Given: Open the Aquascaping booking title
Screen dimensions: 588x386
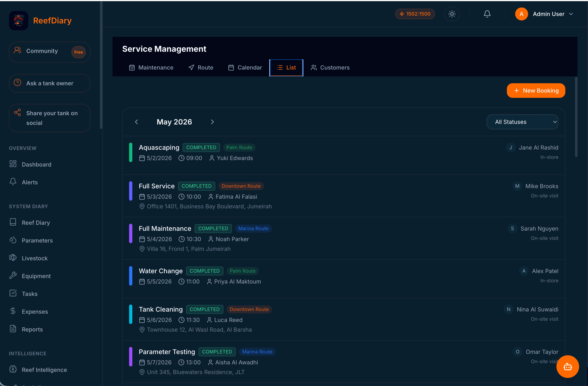Looking at the screenshot, I should (159, 148).
